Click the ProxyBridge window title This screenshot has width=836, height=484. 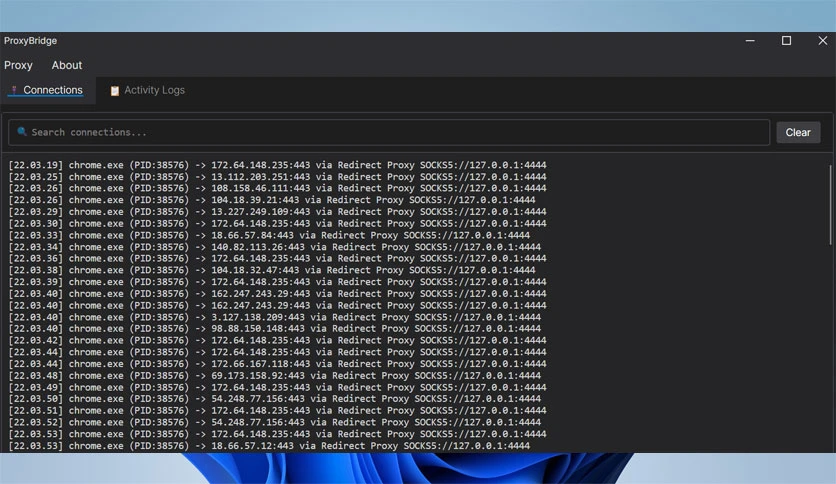click(30, 41)
